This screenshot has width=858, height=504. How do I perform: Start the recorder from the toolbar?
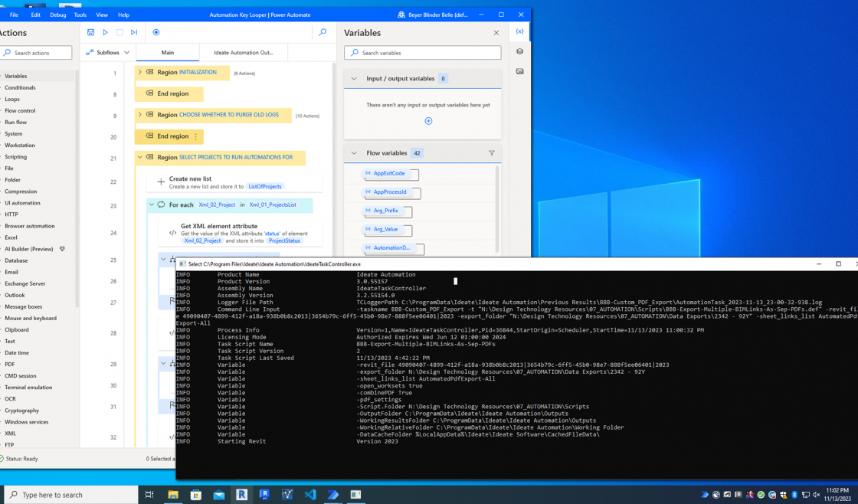pyautogui.click(x=156, y=32)
